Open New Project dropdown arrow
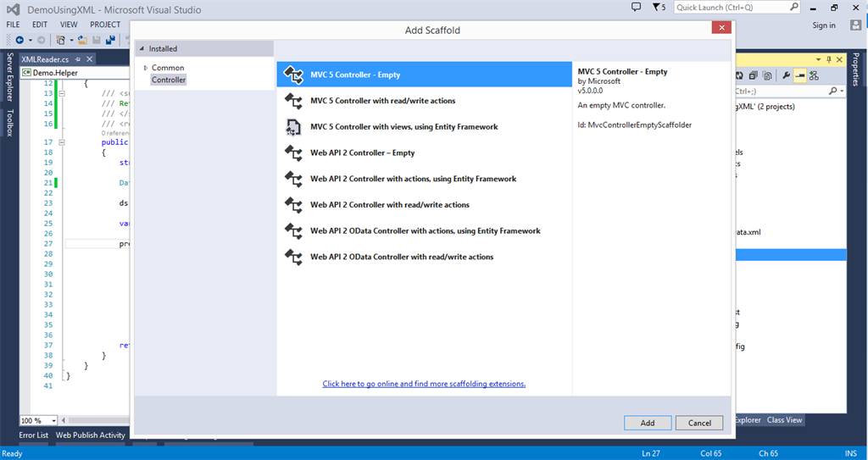Viewport: 868px width, 460px height. [71, 40]
